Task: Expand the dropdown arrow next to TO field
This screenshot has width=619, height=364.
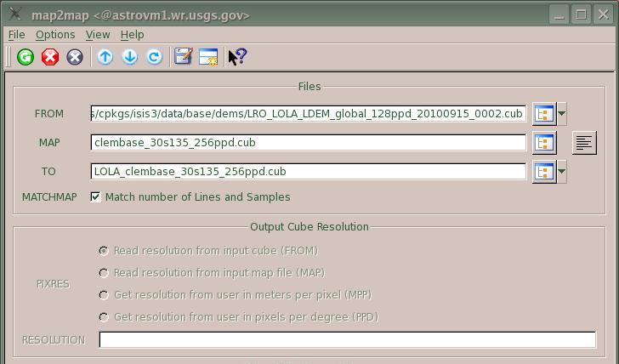Action: [x=562, y=172]
